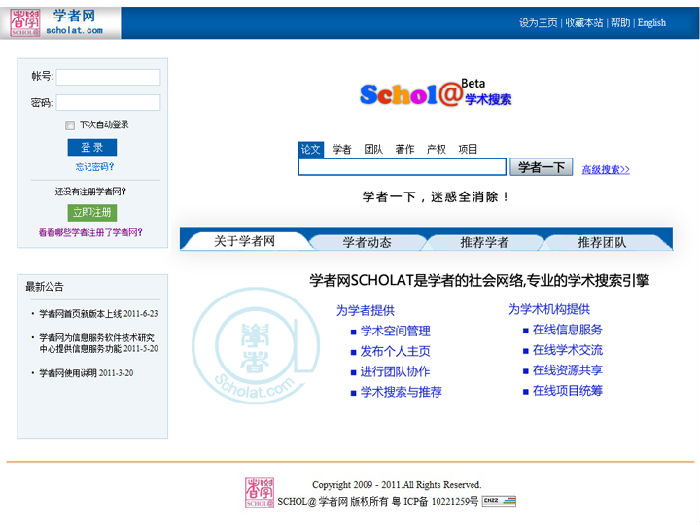Screen dimensions: 700x525
Task: Click the 在线项目统筹 item
Action: (568, 391)
